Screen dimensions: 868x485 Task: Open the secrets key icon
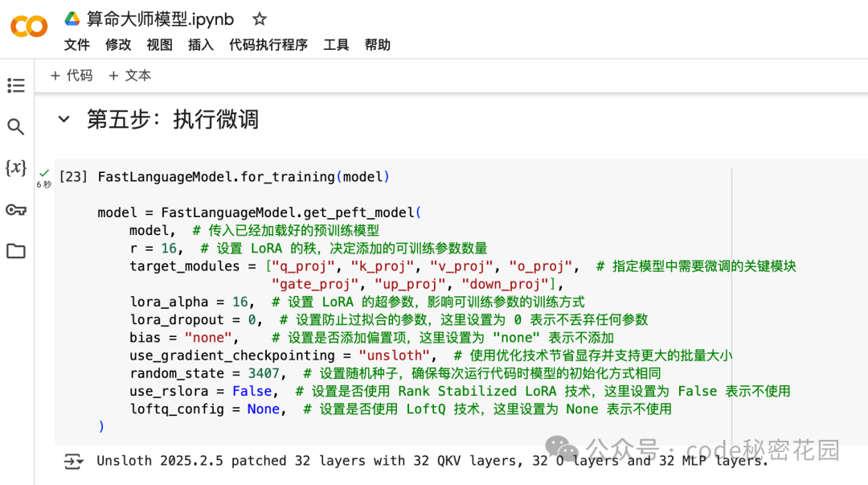(16, 210)
